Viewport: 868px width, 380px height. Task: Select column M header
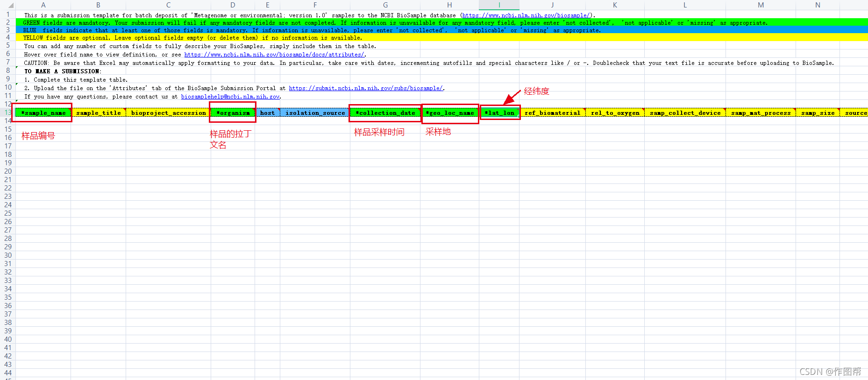[x=761, y=5]
